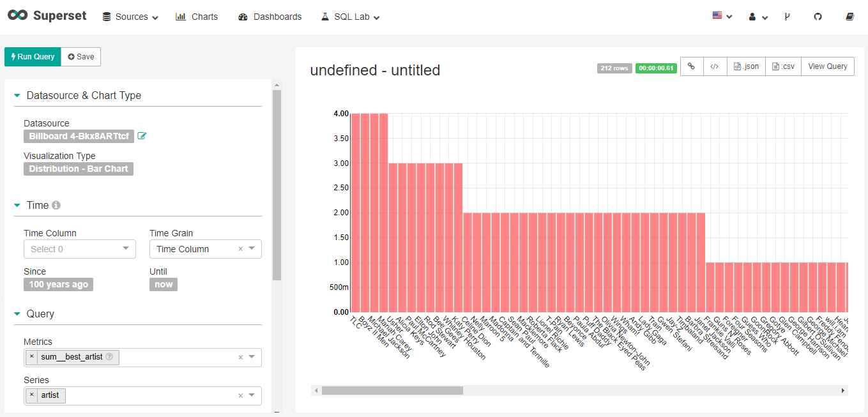Open the SQL Lab menu

point(351,17)
